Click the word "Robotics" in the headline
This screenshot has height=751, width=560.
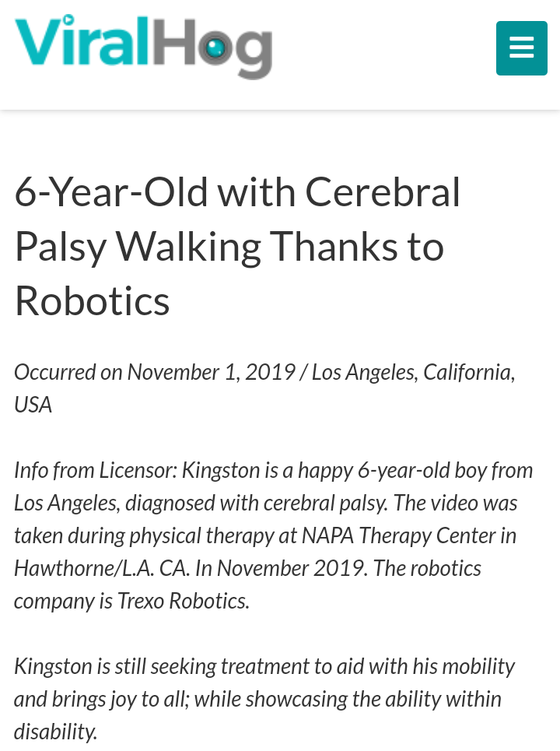coord(92,301)
